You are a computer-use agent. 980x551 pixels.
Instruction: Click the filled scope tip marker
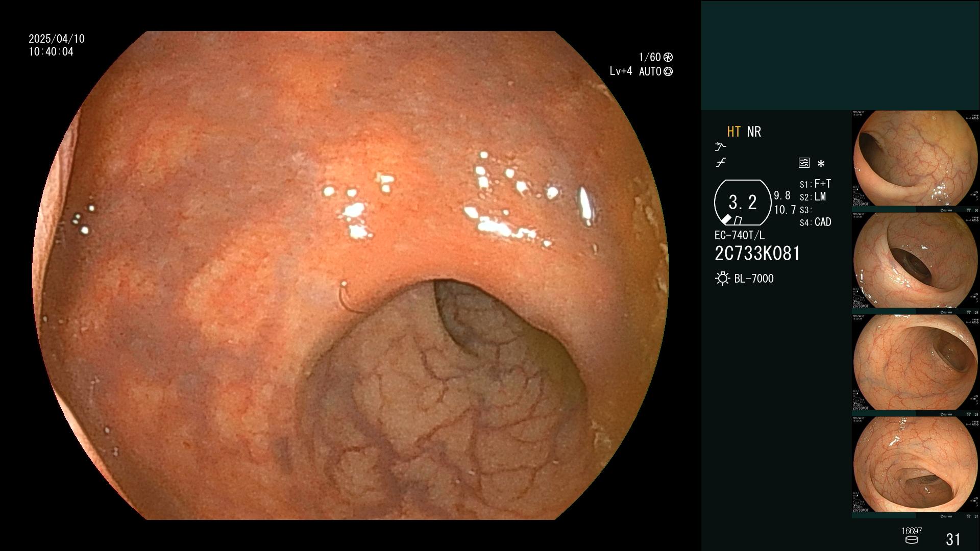726,219
